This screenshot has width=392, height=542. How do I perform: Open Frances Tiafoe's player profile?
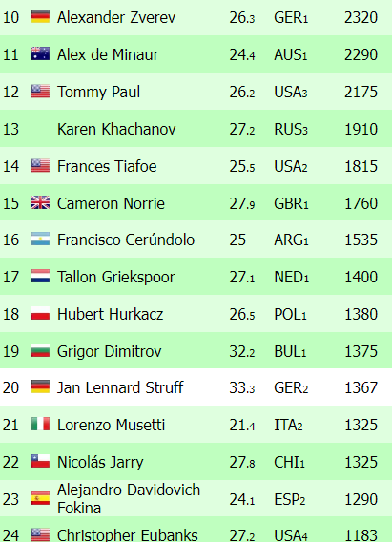(107, 166)
